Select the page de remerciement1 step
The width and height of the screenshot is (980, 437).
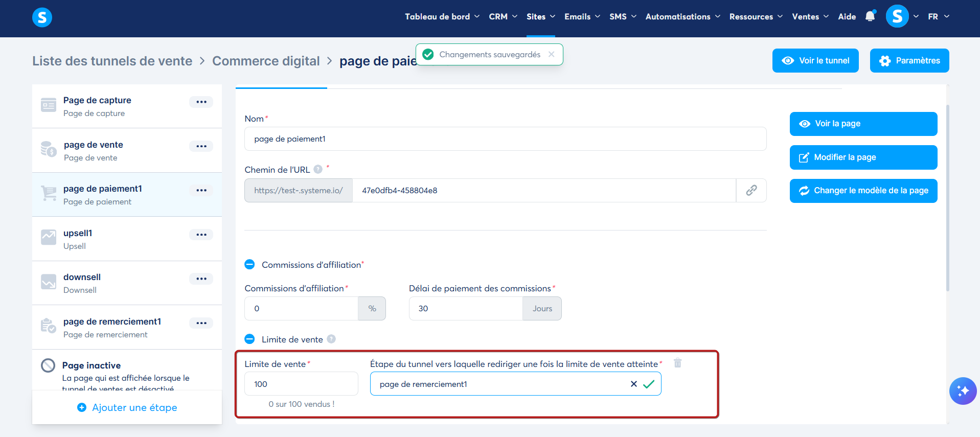[x=127, y=328]
